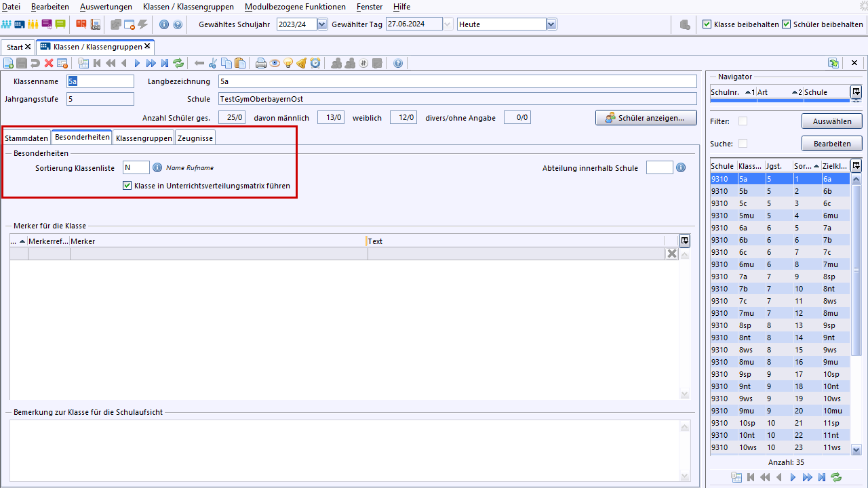This screenshot has width=868, height=488.
Task: Click Bemerkung zur Klasse text area
Action: pyautogui.click(x=346, y=451)
